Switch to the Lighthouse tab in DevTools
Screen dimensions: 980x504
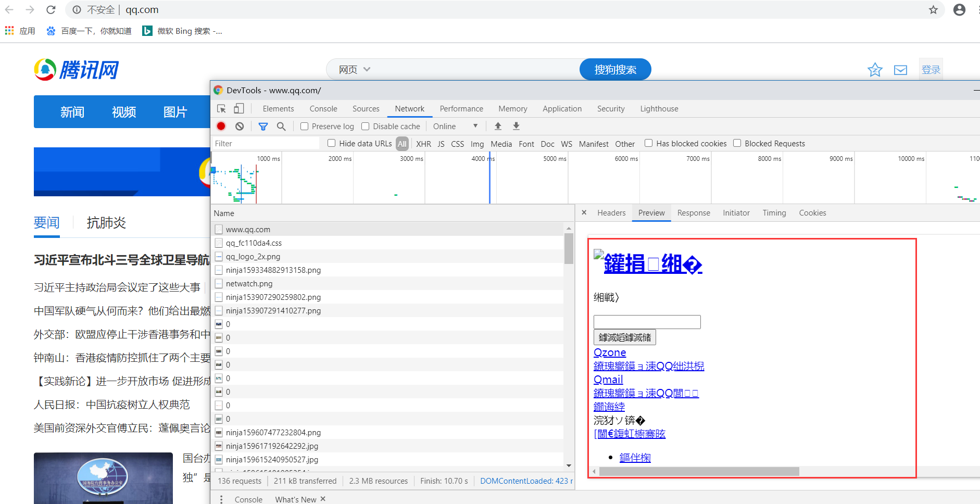tap(659, 108)
